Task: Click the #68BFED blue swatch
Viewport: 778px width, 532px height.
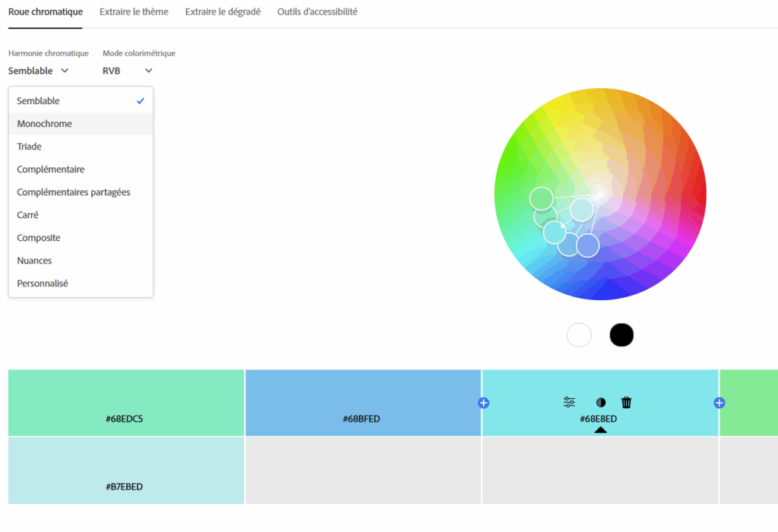Action: [362, 403]
